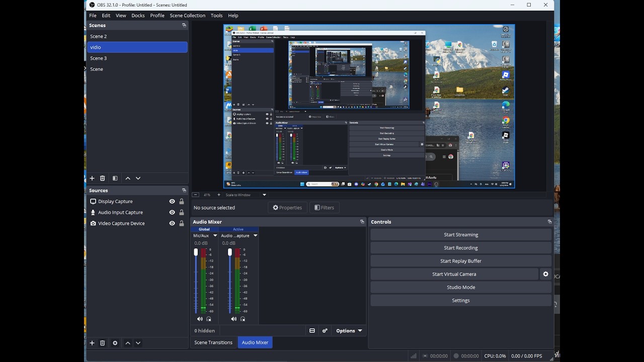Image resolution: width=644 pixels, height=362 pixels.
Task: Open the Mic/Aux channel dropdown arrow
Action: [215, 235]
